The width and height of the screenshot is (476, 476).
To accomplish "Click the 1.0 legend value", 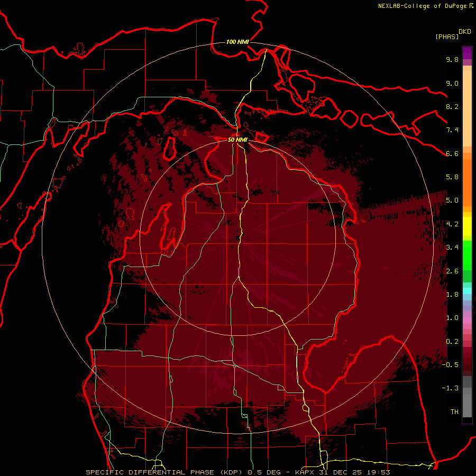I will tap(452, 318).
